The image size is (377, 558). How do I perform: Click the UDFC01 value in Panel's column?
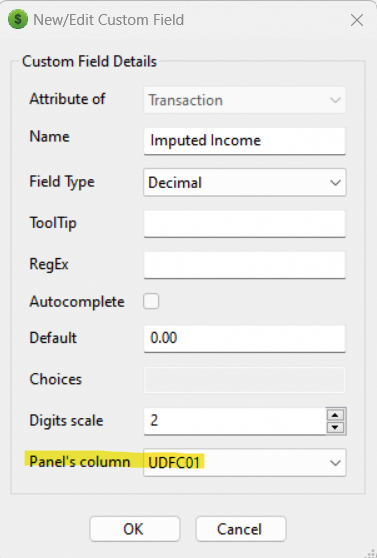pos(174,463)
